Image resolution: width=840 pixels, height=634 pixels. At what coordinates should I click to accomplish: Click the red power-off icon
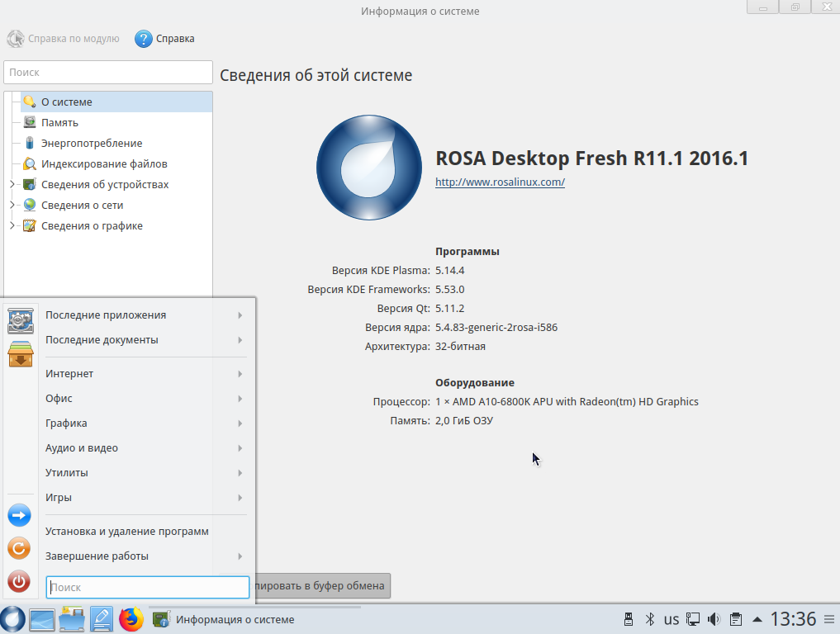[x=19, y=581]
